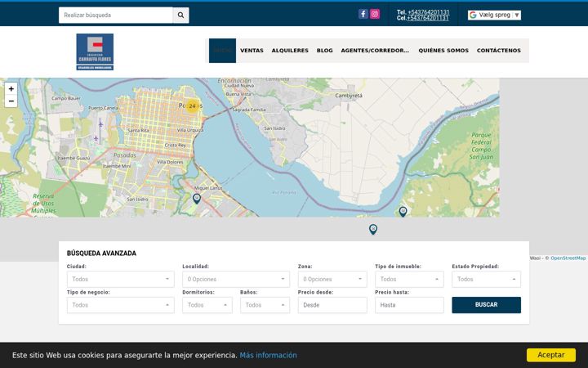Open the Quiénes Somos menu item
The image size is (588, 368).
click(x=443, y=51)
